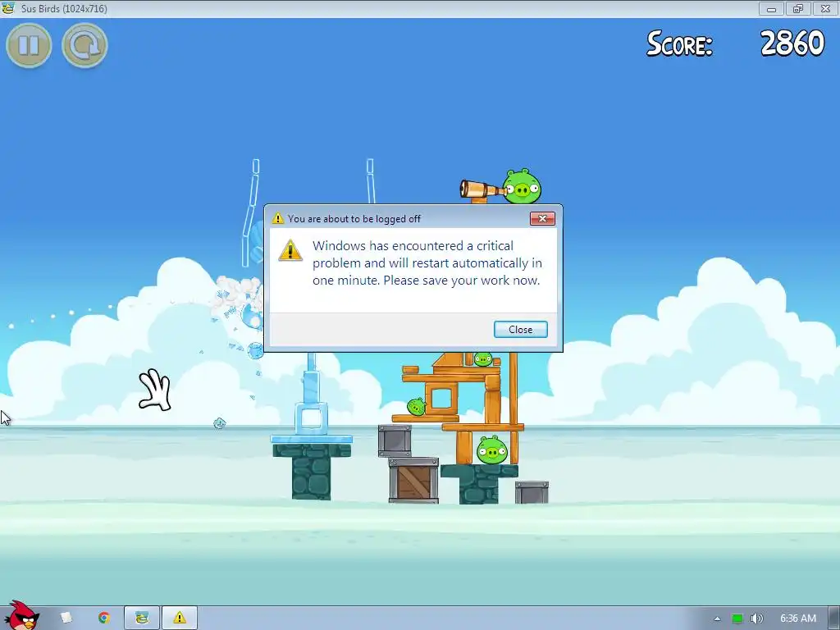Close the Sus Birds window
Viewport: 840px width, 630px height.
pos(825,8)
